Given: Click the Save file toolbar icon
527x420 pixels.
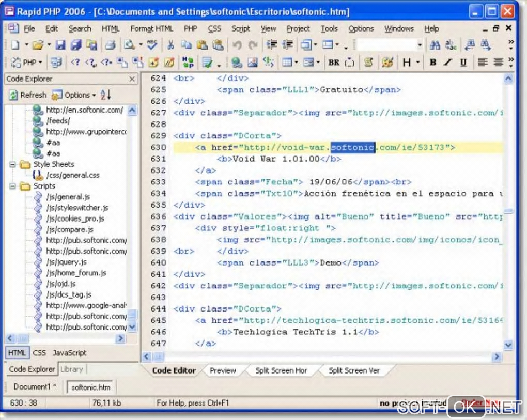Looking at the screenshot, I should (60, 45).
